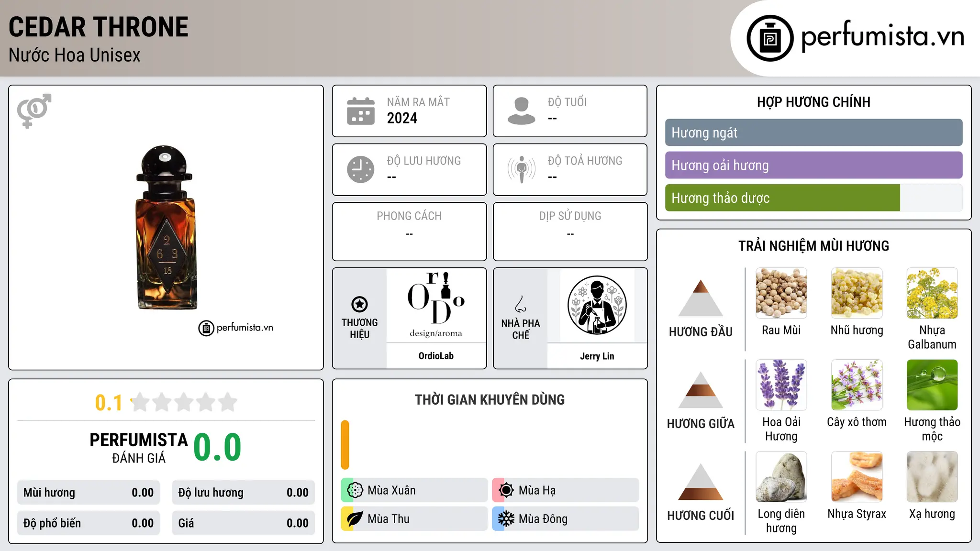Screen dimensions: 980x551
Task: Select the Nhựa Galbanum note image
Action: [x=932, y=293]
